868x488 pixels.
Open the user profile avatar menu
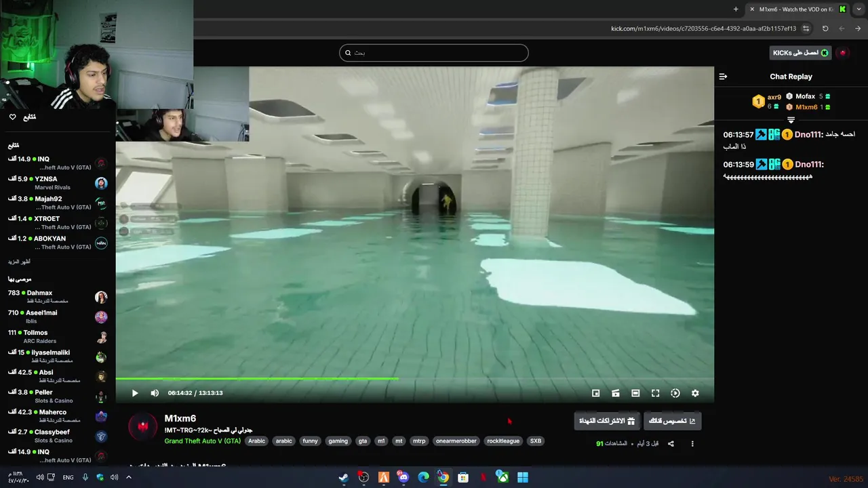coord(843,53)
